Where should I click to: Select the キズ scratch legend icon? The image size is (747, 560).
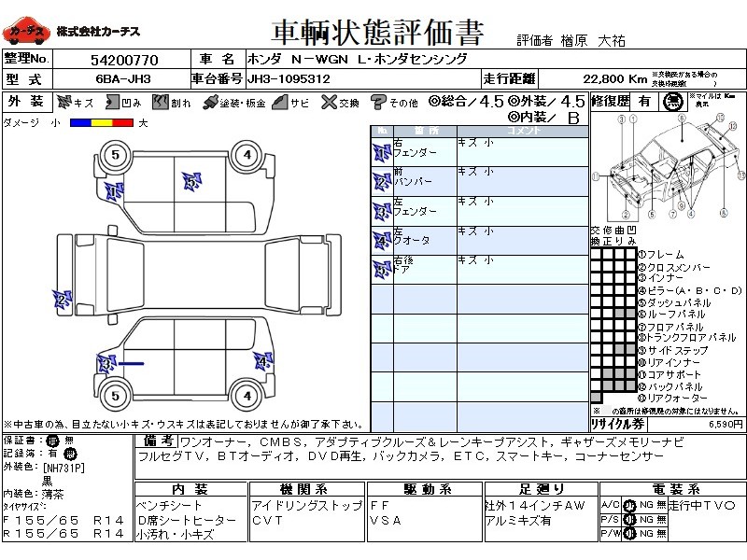coord(63,102)
